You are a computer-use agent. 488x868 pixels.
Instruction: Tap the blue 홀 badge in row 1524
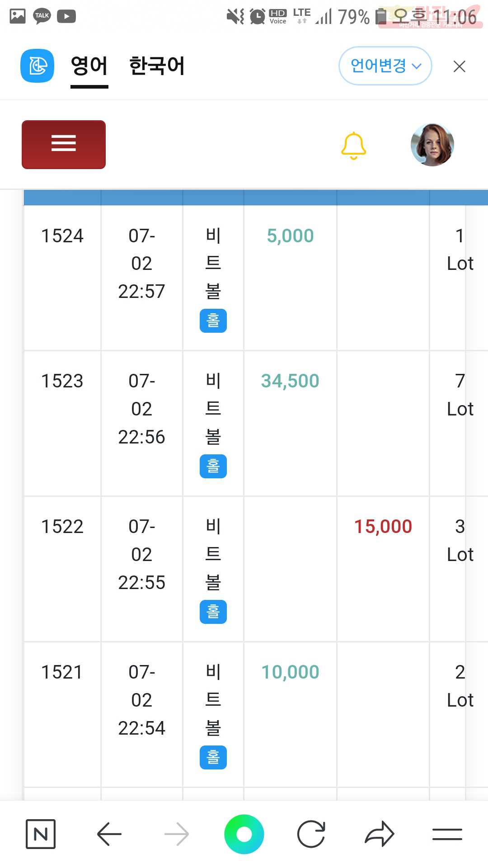[213, 321]
